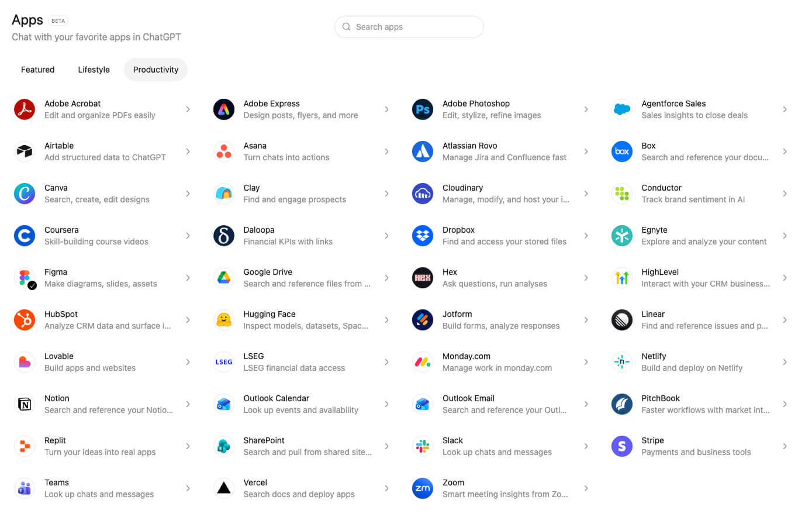Open the Notion icon
This screenshot has width=812, height=524.
(24, 404)
